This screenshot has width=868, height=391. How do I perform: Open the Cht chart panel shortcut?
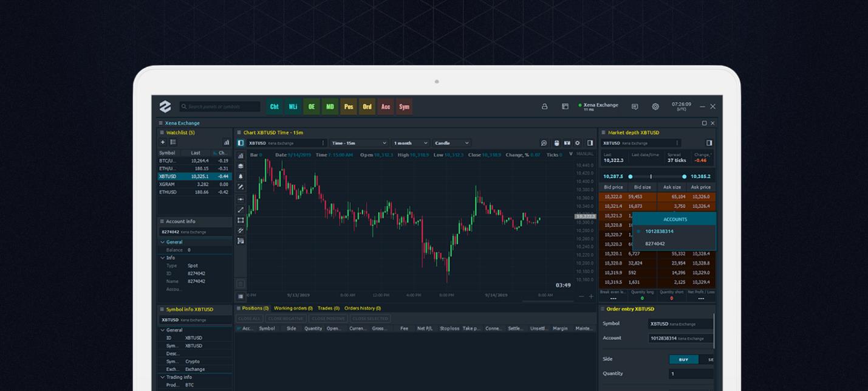pyautogui.click(x=274, y=106)
